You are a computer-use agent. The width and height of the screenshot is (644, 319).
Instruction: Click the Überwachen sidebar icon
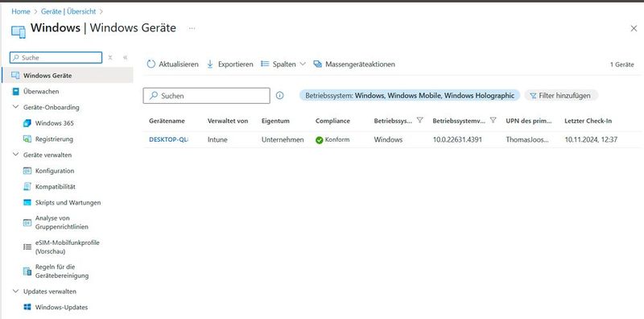15,91
